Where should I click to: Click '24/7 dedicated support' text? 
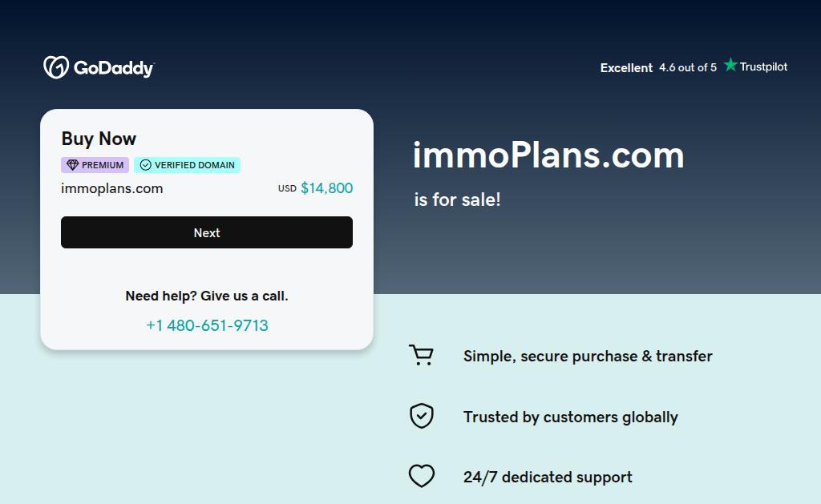tap(548, 477)
